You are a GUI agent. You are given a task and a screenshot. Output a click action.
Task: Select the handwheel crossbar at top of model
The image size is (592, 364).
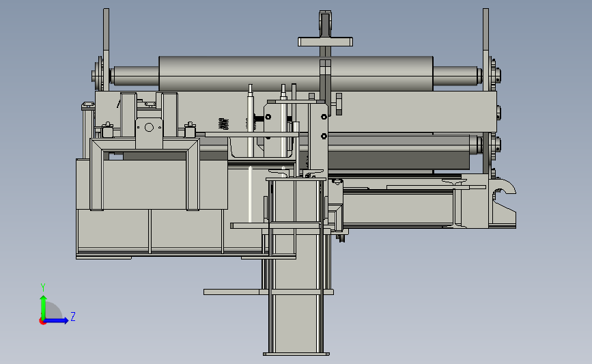325,42
